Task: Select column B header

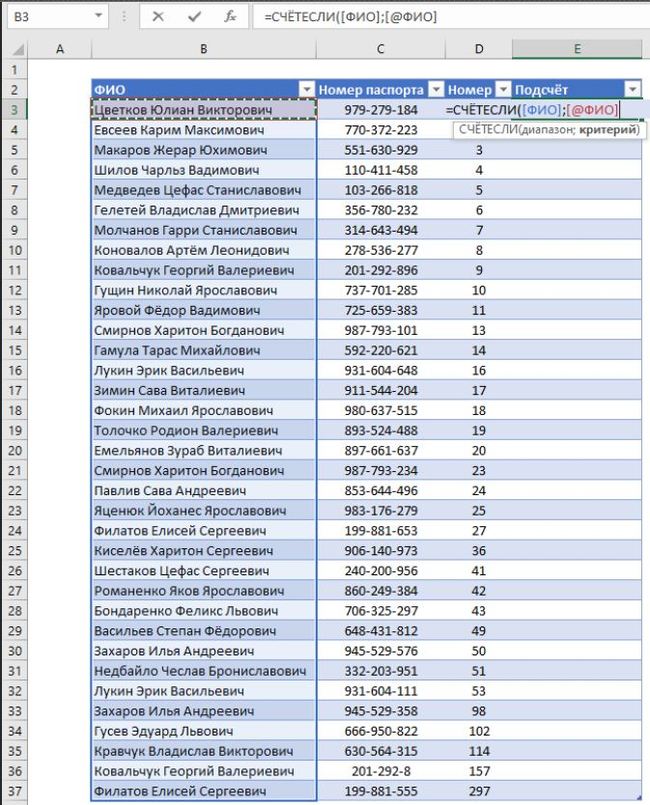Action: 204,49
